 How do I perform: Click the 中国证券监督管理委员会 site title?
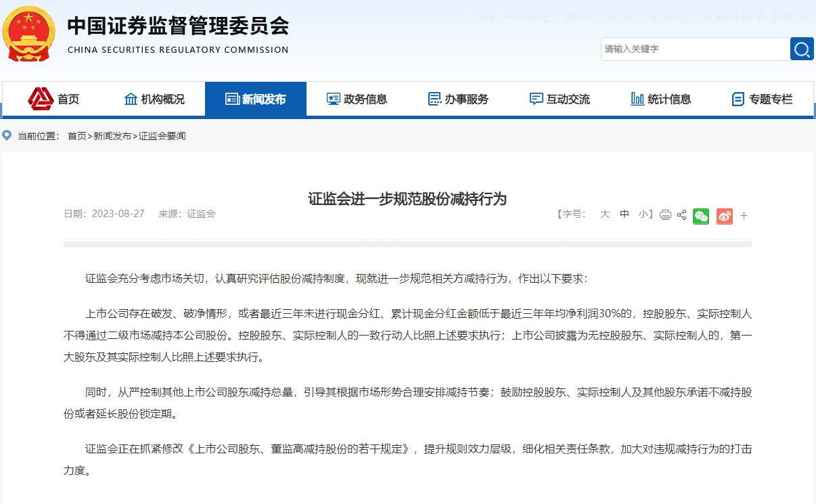click(x=178, y=26)
